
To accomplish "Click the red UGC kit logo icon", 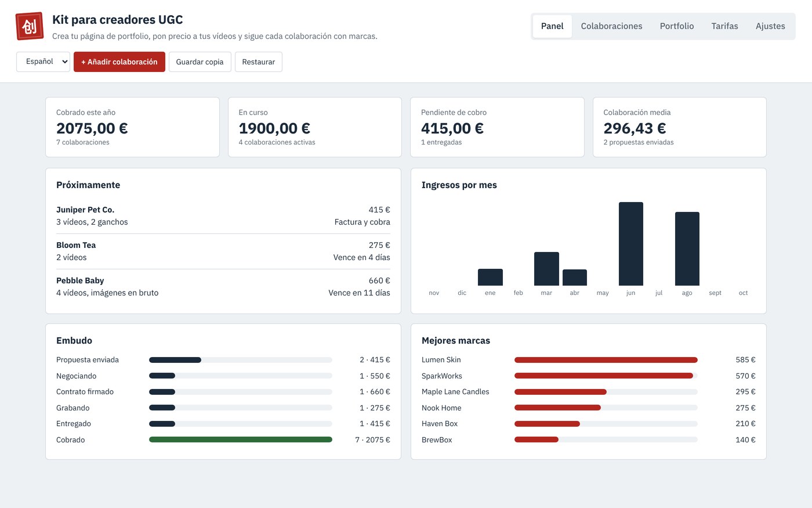I will tap(30, 26).
